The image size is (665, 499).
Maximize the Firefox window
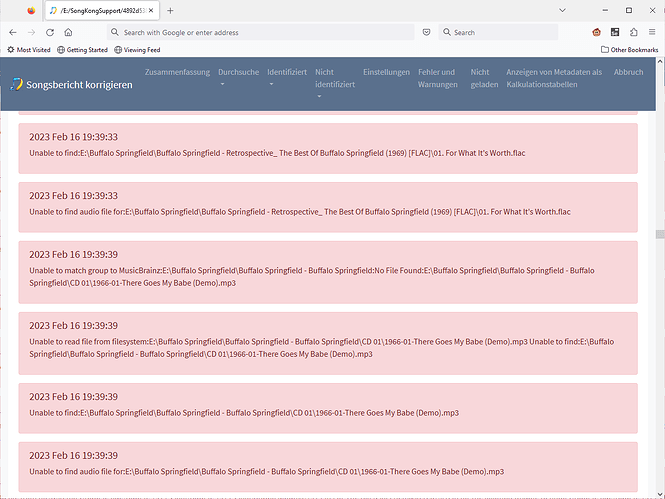coord(629,10)
